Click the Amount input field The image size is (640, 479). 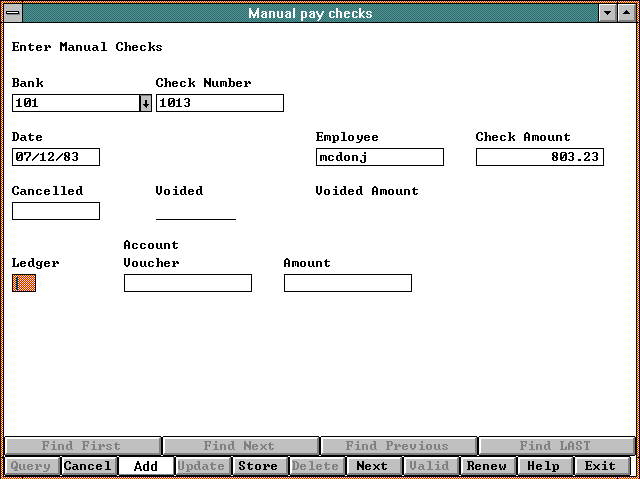pos(347,283)
